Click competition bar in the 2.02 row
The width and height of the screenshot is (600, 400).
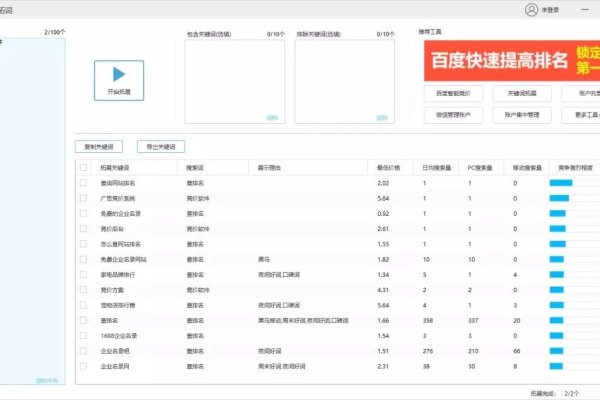(561, 183)
